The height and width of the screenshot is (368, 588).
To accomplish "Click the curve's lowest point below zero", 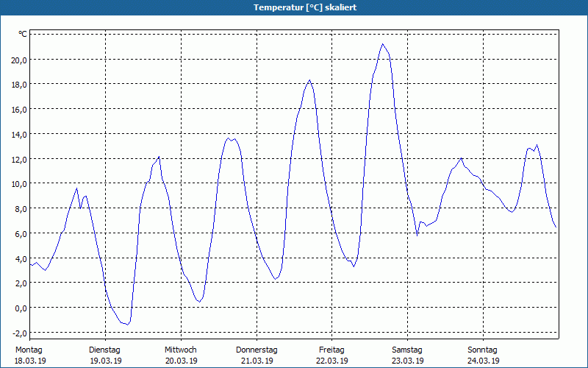I will (x=128, y=324).
